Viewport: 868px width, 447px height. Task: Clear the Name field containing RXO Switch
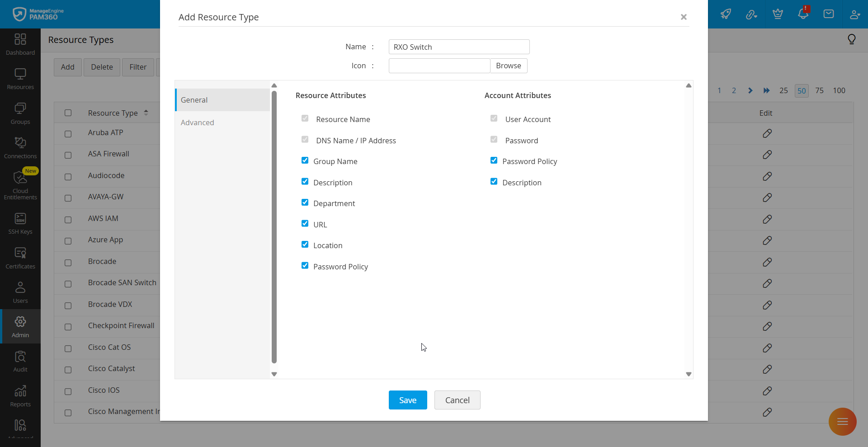click(x=458, y=47)
